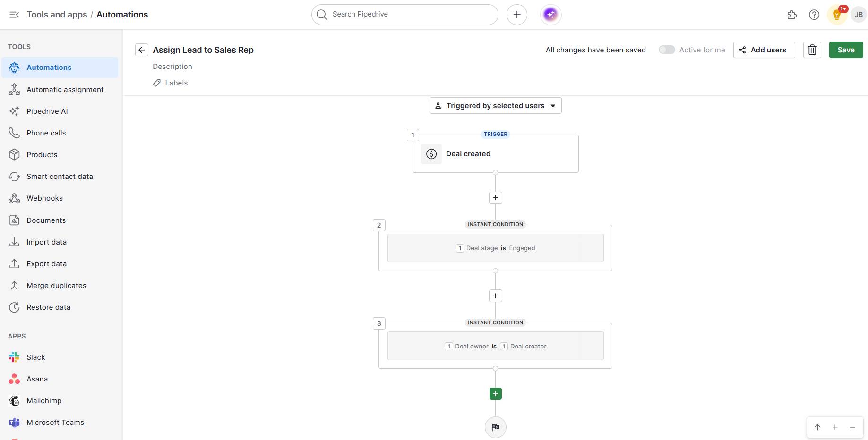Add a step below condition two
The width and height of the screenshot is (868, 440).
click(495, 296)
